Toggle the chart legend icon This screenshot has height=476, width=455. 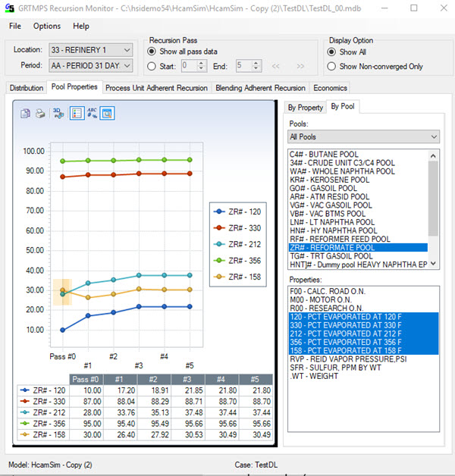76,113
